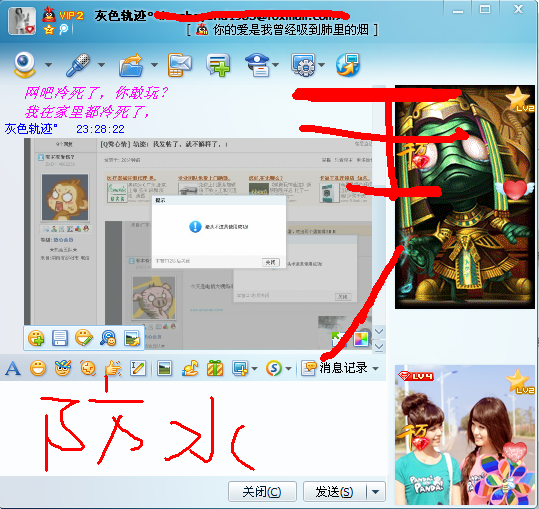The width and height of the screenshot is (539, 509).
Task: Add image to emoticons with the smiley plus icon
Action: pyautogui.click(x=36, y=338)
